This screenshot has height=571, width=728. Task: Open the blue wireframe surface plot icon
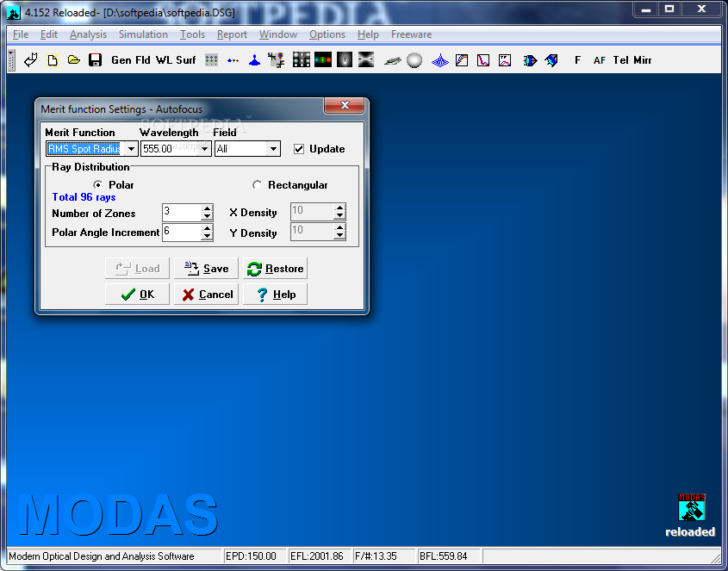coord(439,60)
